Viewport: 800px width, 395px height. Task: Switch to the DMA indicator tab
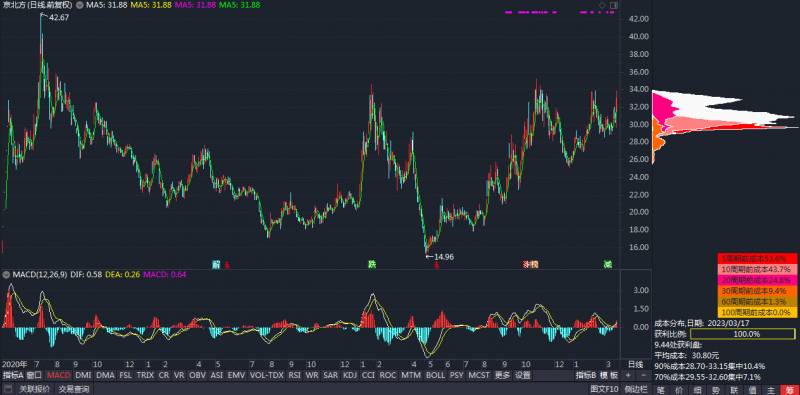106,375
